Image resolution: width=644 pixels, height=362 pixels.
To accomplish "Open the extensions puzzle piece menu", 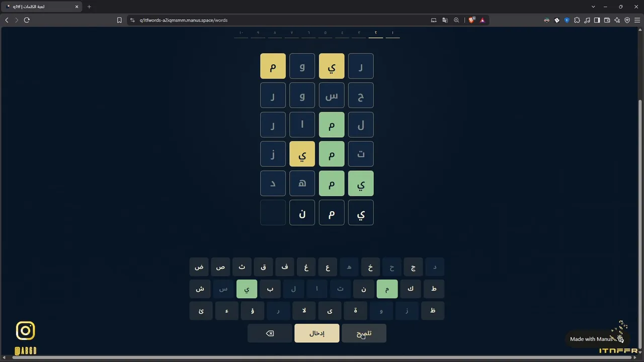I will tap(577, 20).
